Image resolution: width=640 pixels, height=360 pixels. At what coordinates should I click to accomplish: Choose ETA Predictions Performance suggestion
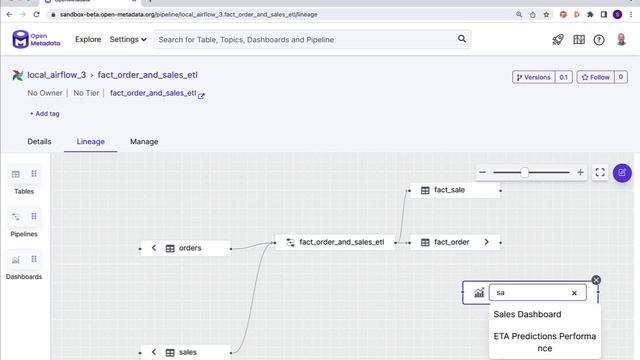(544, 342)
